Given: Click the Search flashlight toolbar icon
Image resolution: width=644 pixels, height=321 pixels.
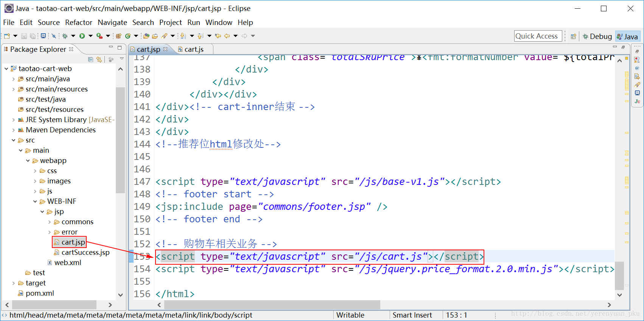Looking at the screenshot, I should [164, 36].
